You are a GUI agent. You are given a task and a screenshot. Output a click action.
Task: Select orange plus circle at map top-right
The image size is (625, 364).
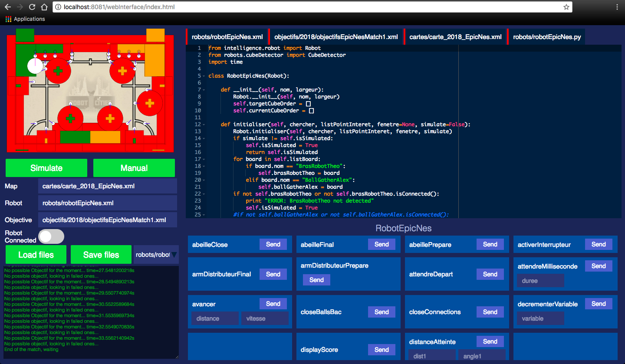click(x=122, y=70)
